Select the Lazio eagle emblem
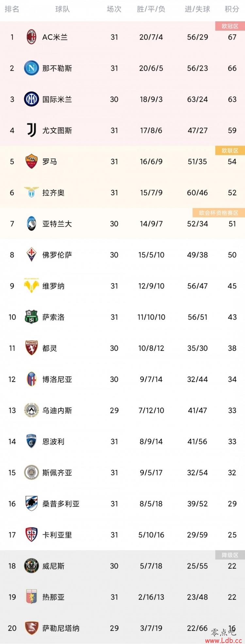Image resolution: width=245 pixels, height=644 pixels. click(x=31, y=192)
